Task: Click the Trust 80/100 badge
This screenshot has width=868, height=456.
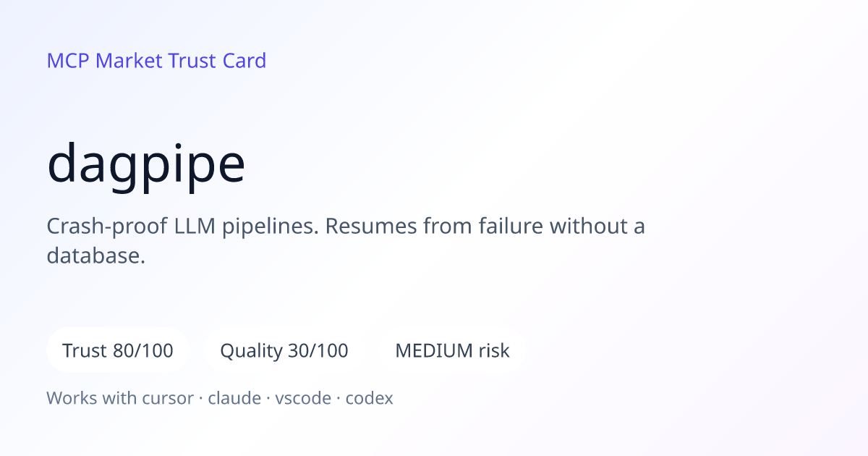Action: [x=118, y=351]
